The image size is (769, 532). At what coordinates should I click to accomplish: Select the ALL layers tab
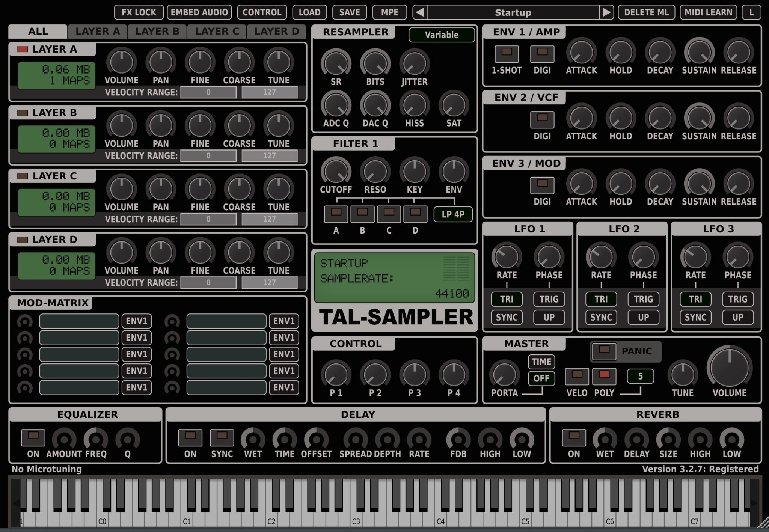pos(38,31)
